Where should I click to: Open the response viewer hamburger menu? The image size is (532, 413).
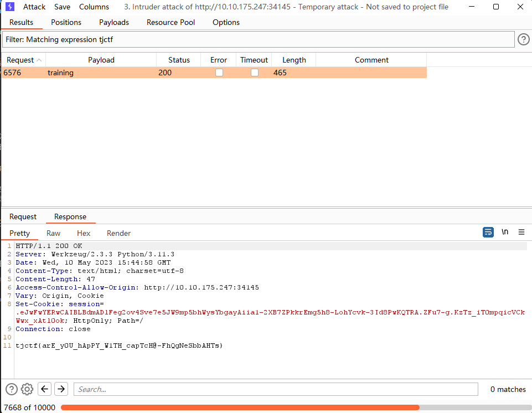point(521,233)
